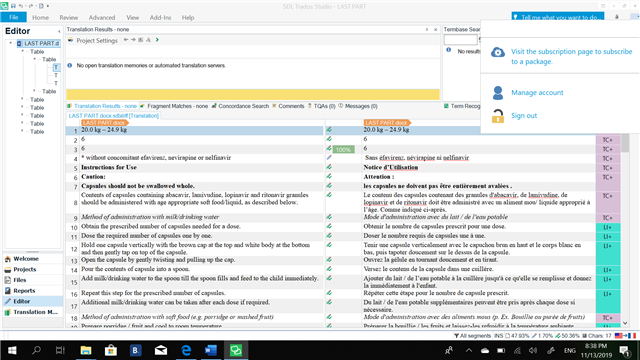
Task: Select the Editor view in navigation pane
Action: tap(33, 301)
